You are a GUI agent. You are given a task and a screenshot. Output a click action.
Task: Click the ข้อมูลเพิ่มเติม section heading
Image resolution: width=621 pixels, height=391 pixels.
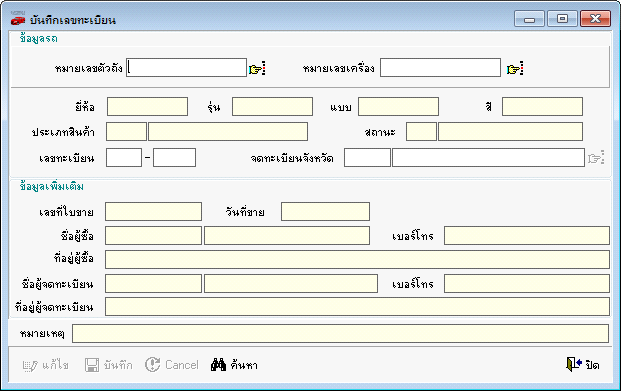click(52, 186)
